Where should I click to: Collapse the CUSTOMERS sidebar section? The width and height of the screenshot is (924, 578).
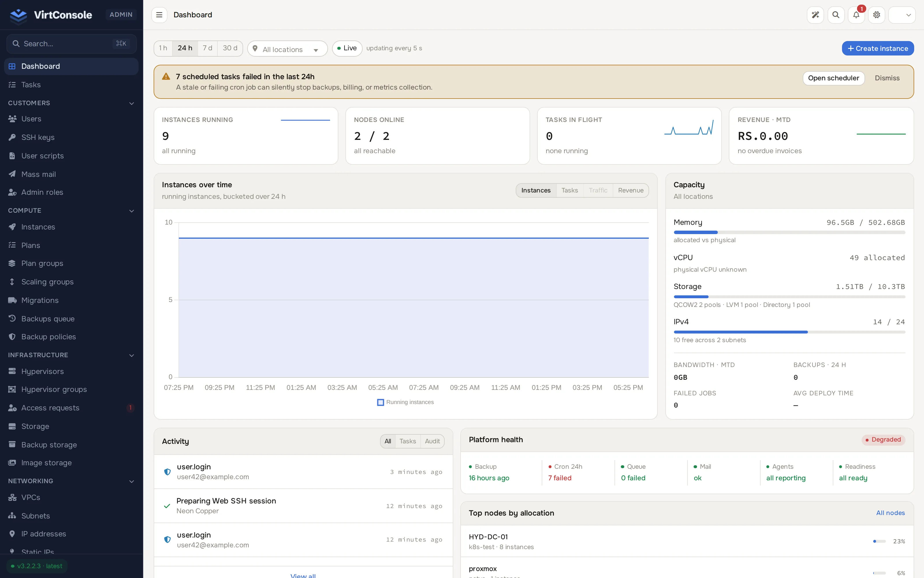71,103
